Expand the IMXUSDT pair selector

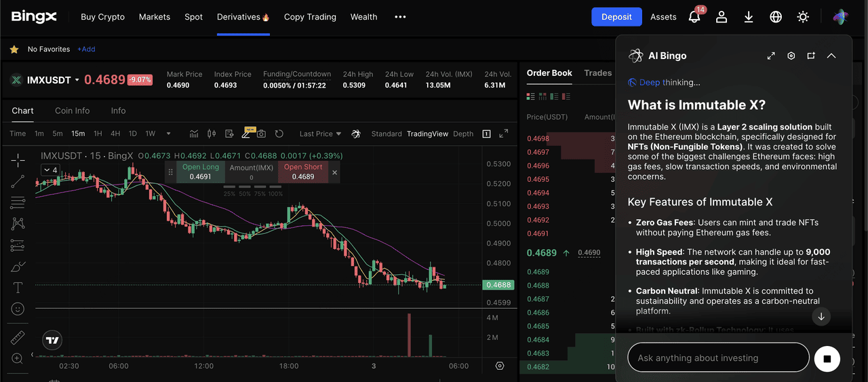[77, 80]
